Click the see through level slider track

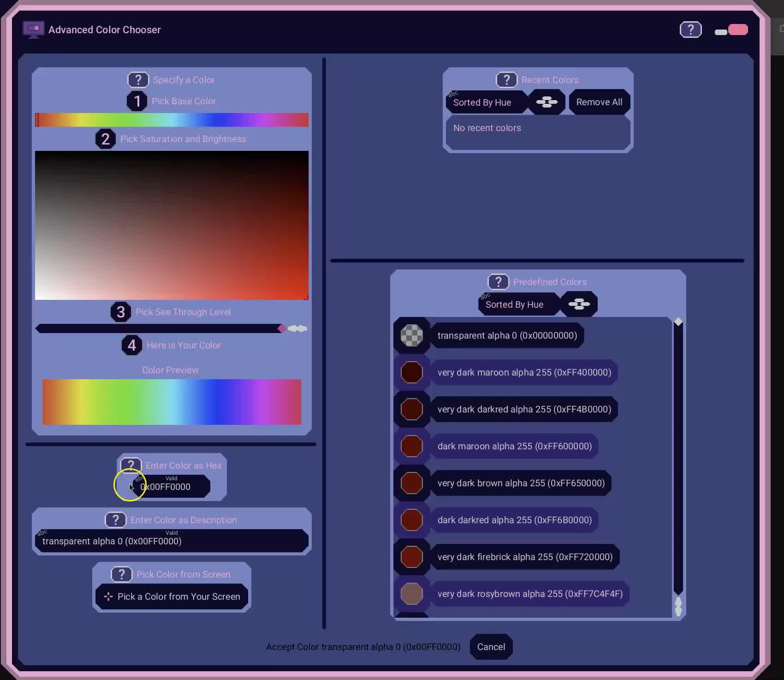[x=159, y=328]
